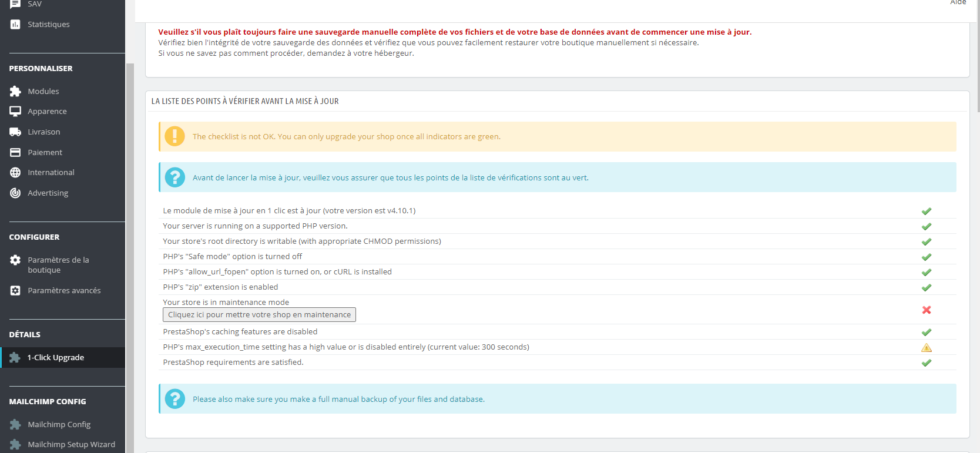Click the Aide link at top right

[958, 2]
